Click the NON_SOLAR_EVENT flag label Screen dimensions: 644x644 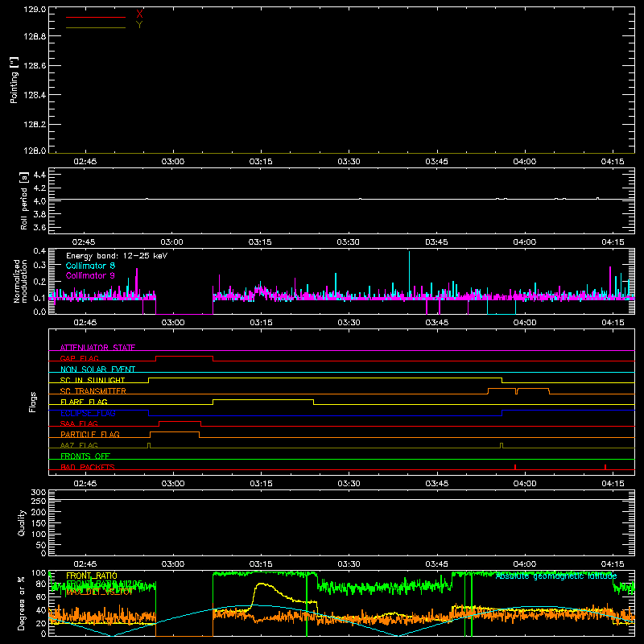(97, 369)
